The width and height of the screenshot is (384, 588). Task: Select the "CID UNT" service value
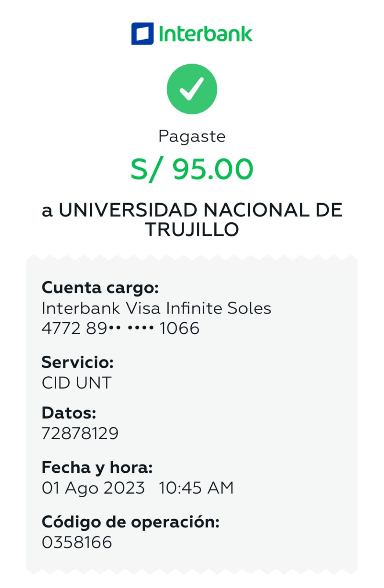76,383
